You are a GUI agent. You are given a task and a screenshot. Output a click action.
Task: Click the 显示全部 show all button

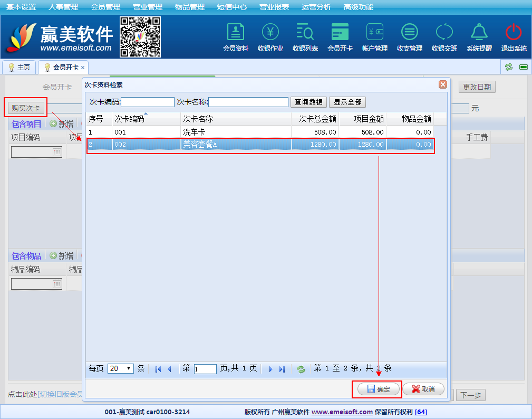click(347, 102)
